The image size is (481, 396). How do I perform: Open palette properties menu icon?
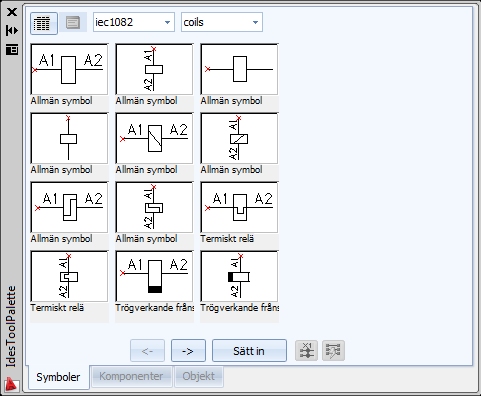[12, 50]
